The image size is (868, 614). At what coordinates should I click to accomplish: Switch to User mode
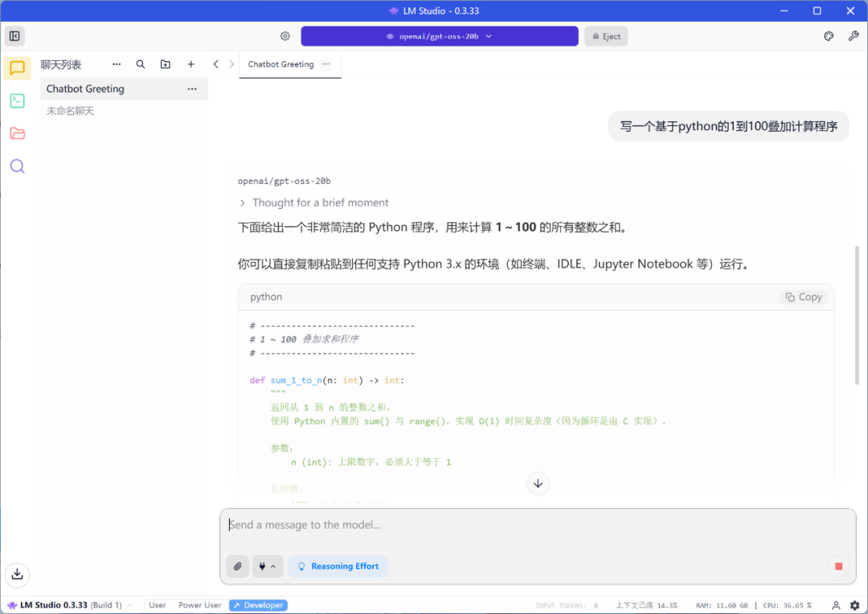coord(158,605)
